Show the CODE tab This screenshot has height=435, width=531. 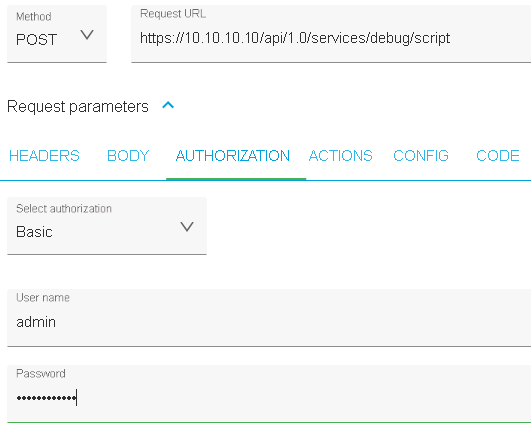498,156
